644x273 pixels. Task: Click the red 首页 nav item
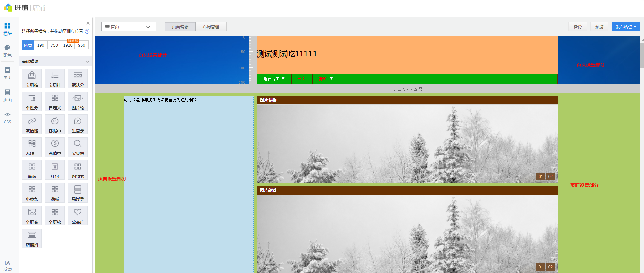302,79
